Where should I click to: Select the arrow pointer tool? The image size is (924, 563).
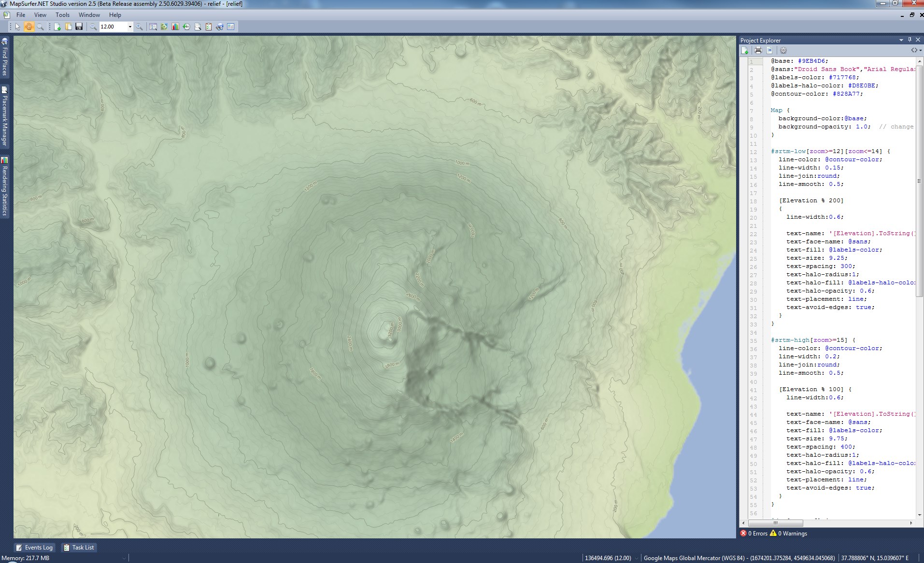coord(18,27)
